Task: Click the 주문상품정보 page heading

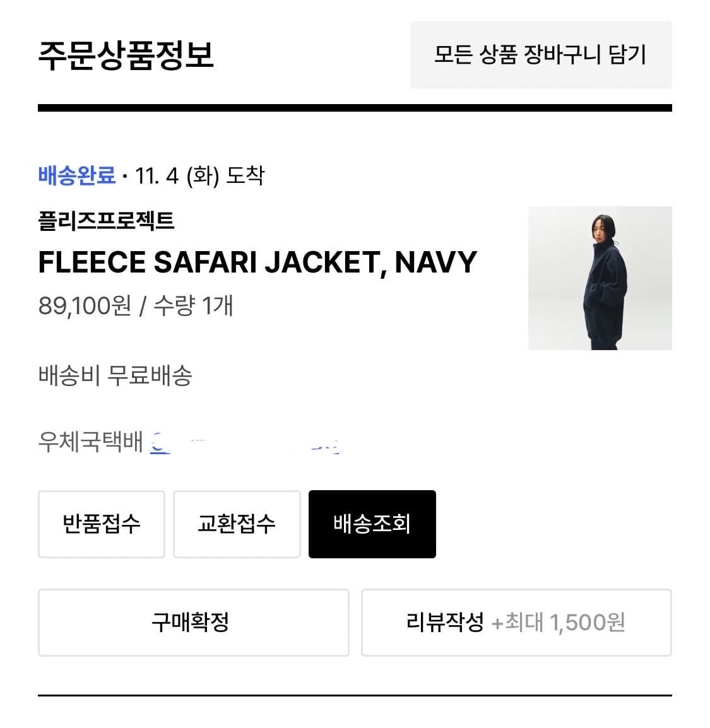Action: pyautogui.click(x=127, y=56)
